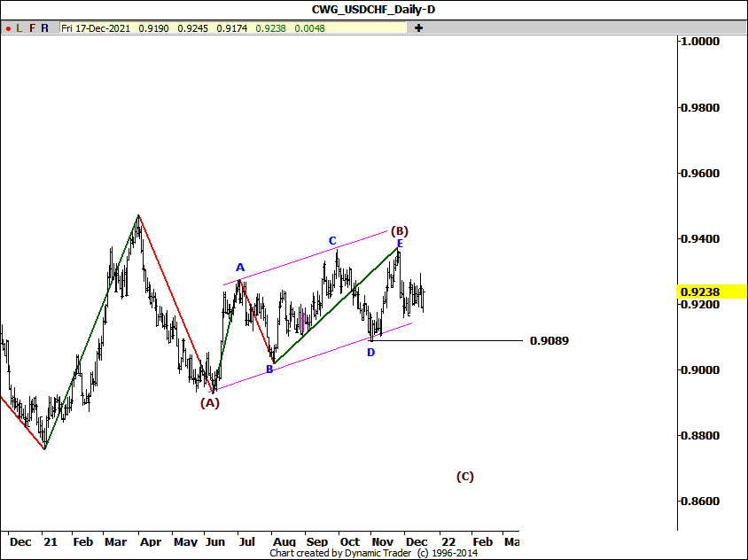The height and width of the screenshot is (560, 748).
Task: Click the green close value 0.9238 in data bar
Action: point(270,28)
